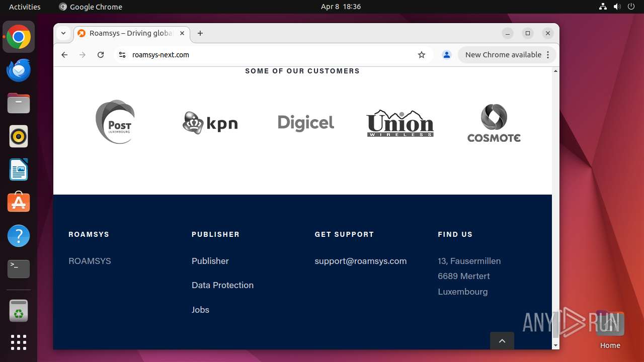Open the Activities overview
The width and height of the screenshot is (644, 362).
pyautogui.click(x=25, y=7)
